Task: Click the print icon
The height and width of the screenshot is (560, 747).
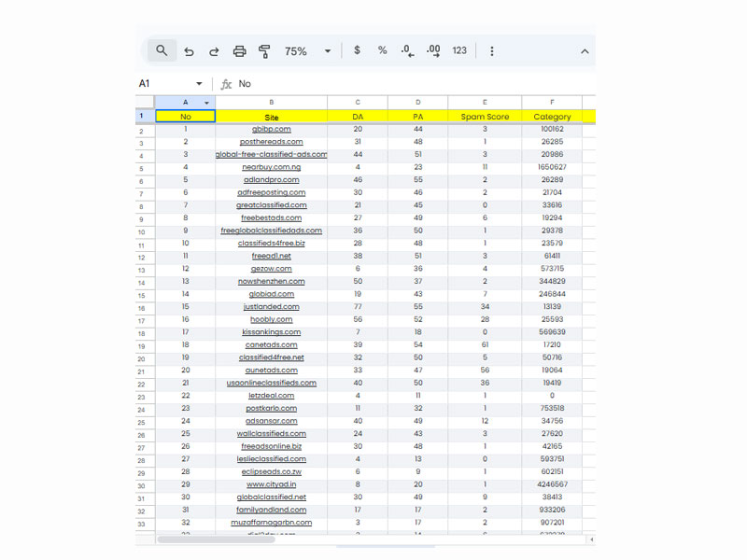Action: tap(239, 51)
